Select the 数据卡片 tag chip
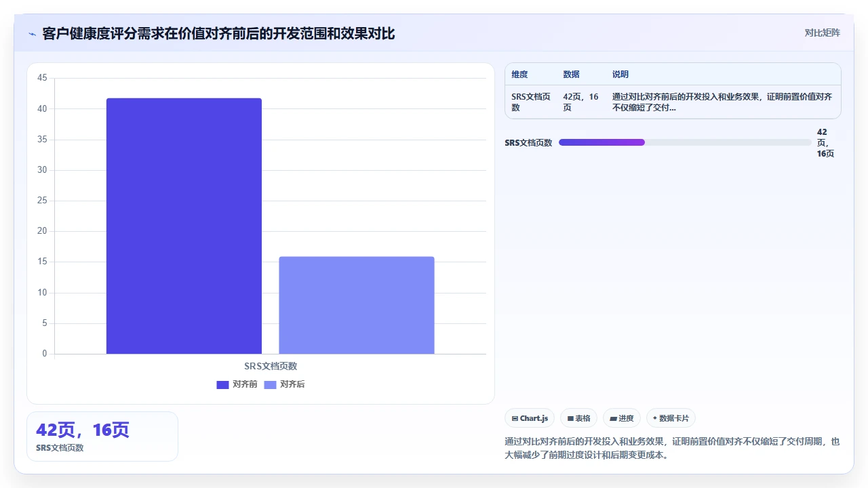 [671, 418]
